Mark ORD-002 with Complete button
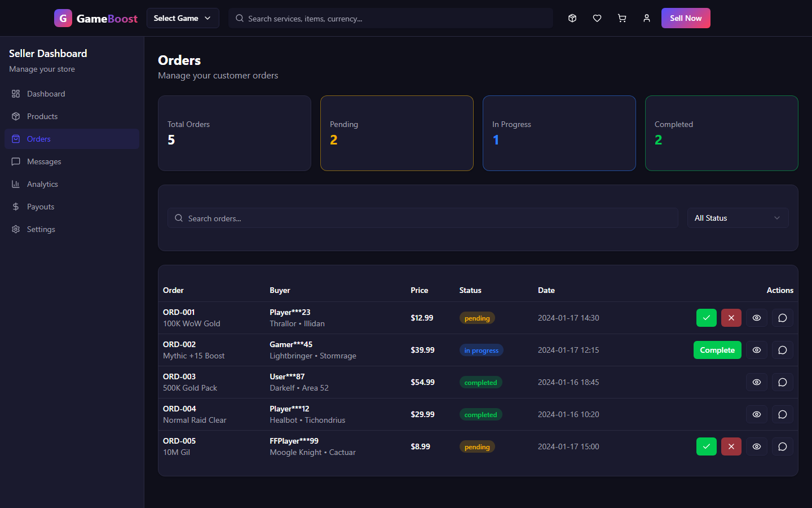The image size is (812, 508). click(x=717, y=350)
